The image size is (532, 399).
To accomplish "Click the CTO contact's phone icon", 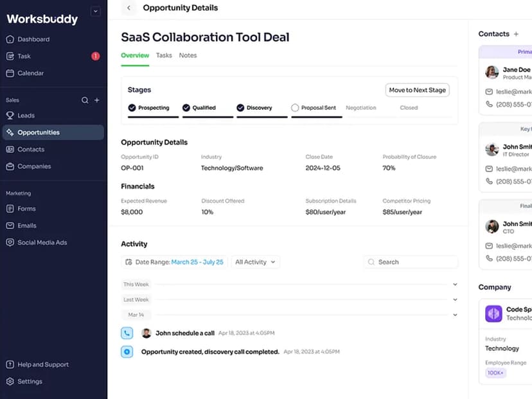I will click(x=489, y=258).
